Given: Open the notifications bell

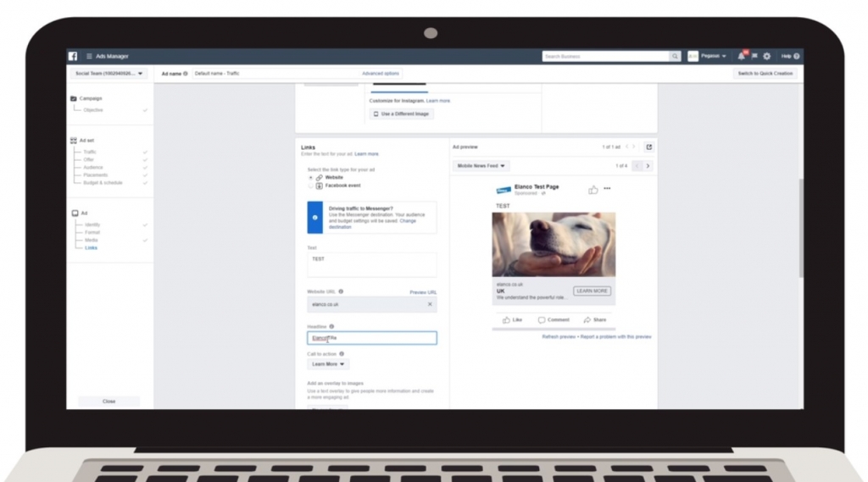Looking at the screenshot, I should 741,56.
